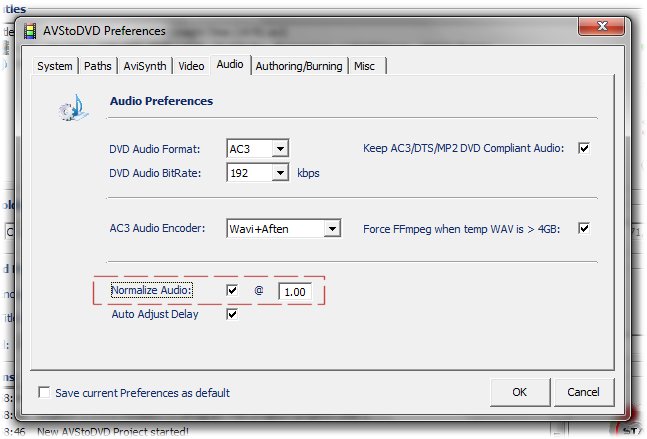Image resolution: width=647 pixels, height=439 pixels.
Task: Click the Audio Preferences music note icon
Action: pyautogui.click(x=73, y=108)
